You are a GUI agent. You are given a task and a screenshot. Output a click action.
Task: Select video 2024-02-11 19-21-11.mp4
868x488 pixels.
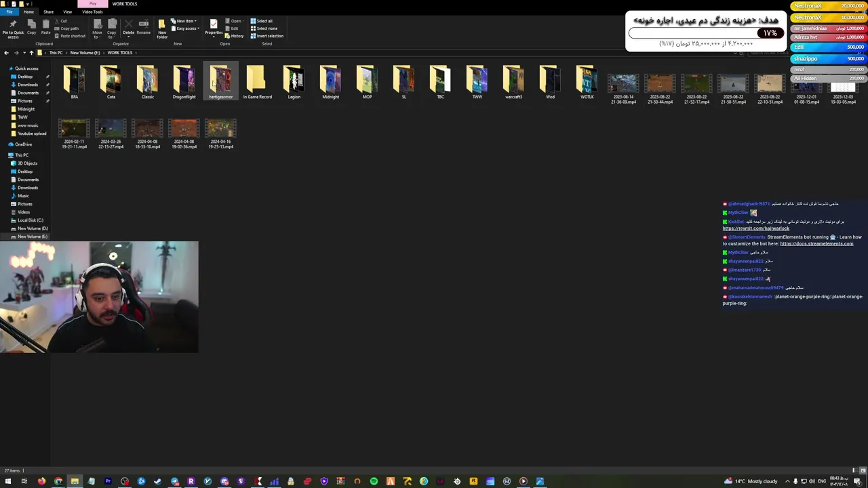[75, 134]
